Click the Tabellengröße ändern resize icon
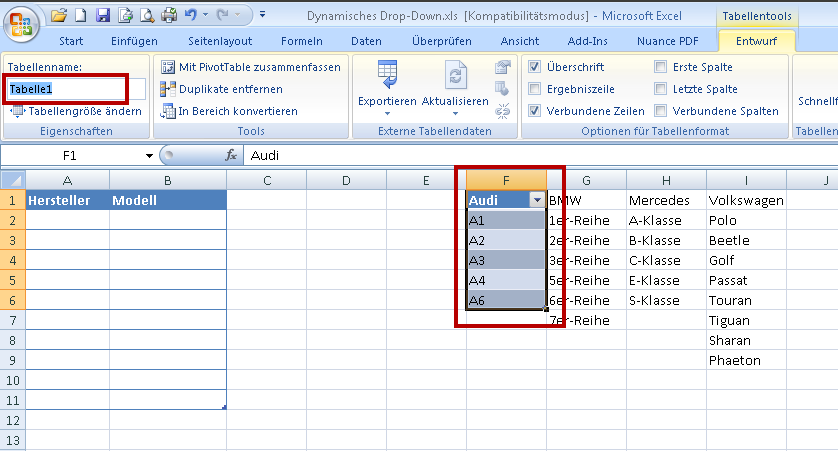 coord(17,111)
